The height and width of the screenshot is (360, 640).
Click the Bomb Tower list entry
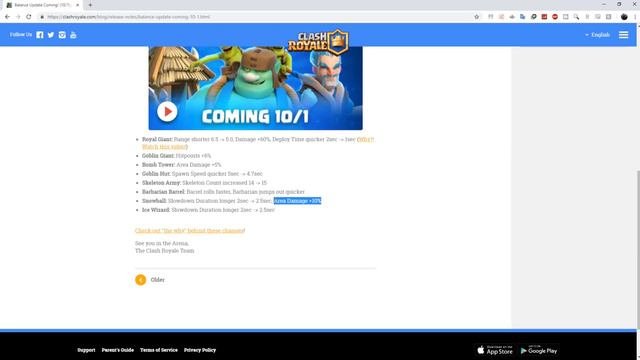click(x=181, y=165)
